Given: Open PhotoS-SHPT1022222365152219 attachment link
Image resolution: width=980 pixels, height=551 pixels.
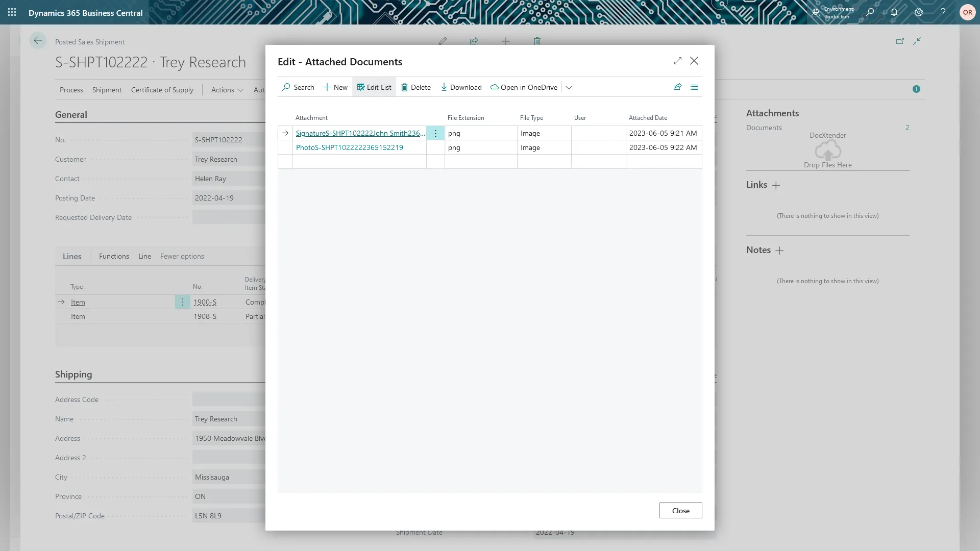Looking at the screenshot, I should (x=349, y=147).
